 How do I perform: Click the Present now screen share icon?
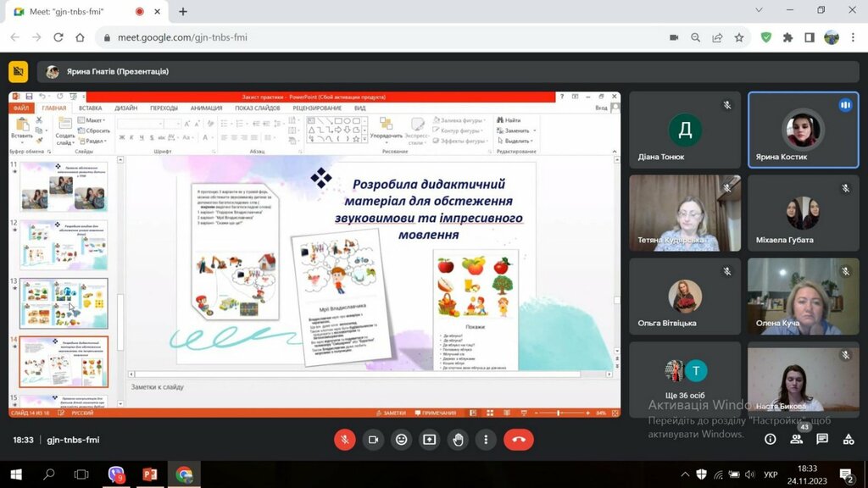[430, 440]
